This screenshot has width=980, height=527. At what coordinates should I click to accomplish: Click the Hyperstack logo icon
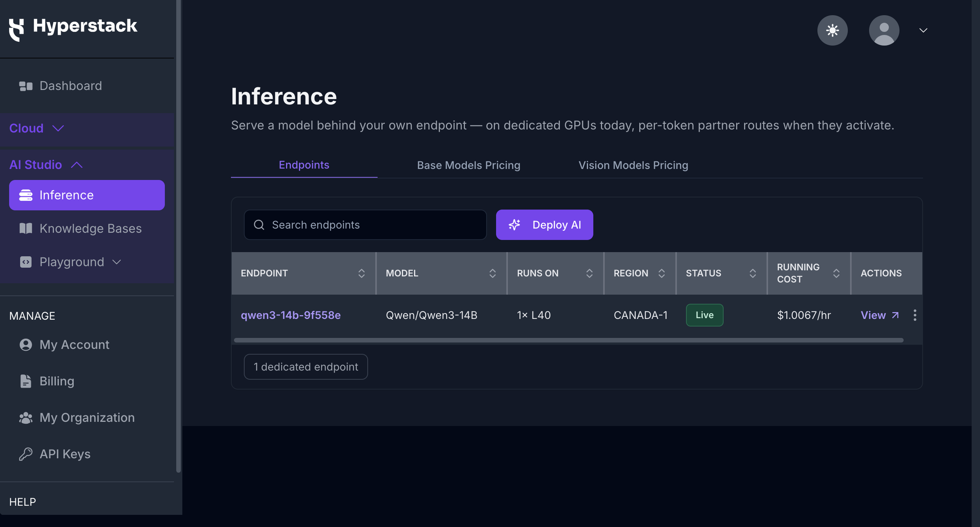16,30
